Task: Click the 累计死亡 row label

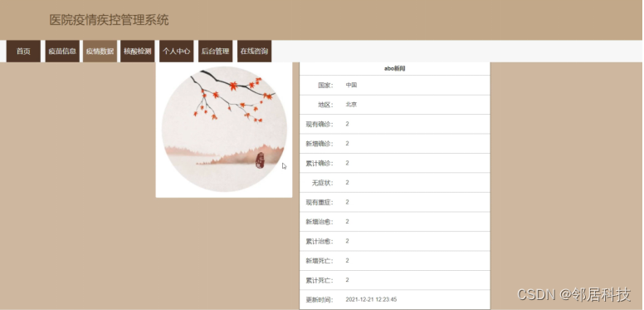Action: 320,280
